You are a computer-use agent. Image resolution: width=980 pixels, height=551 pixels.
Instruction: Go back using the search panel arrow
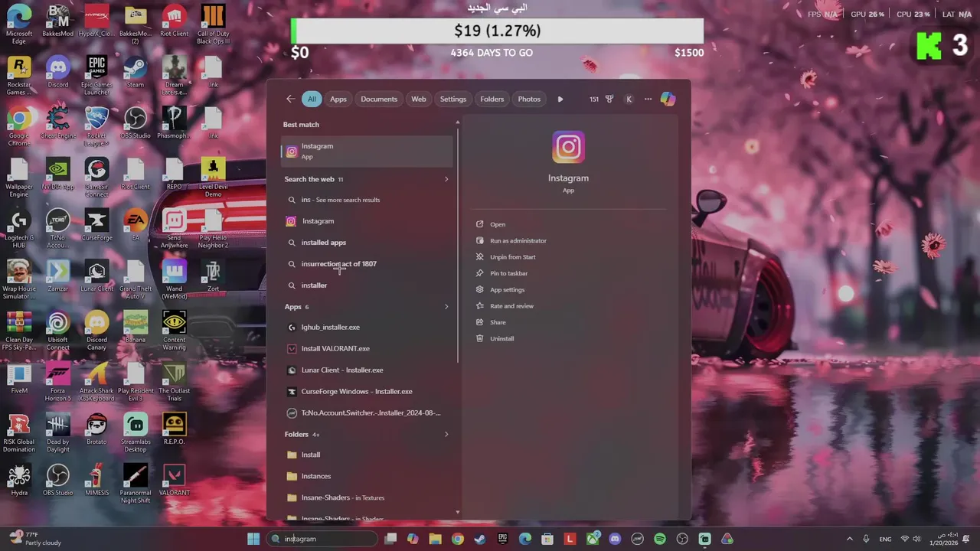tap(290, 99)
